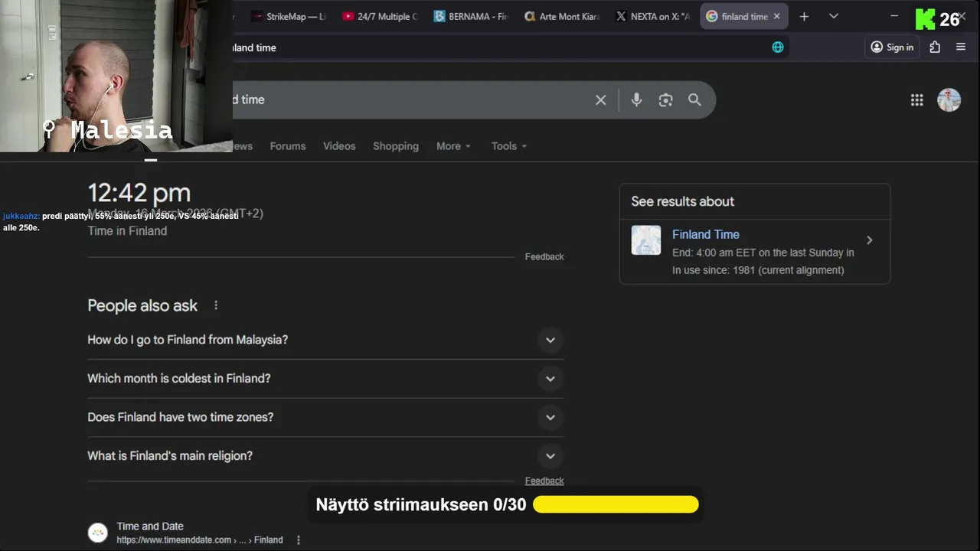Viewport: 980px width, 551px height.
Task: Open People also ask options menu
Action: tap(216, 305)
